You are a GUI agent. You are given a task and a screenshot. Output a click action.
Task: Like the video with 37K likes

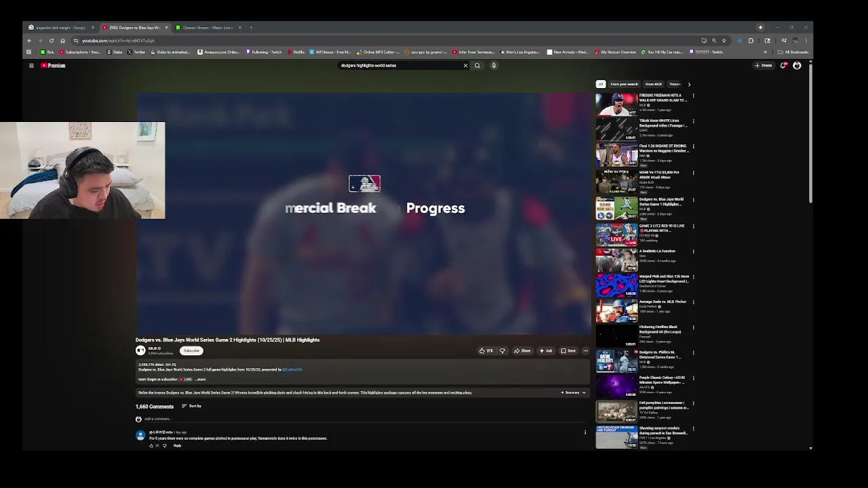tap(486, 350)
